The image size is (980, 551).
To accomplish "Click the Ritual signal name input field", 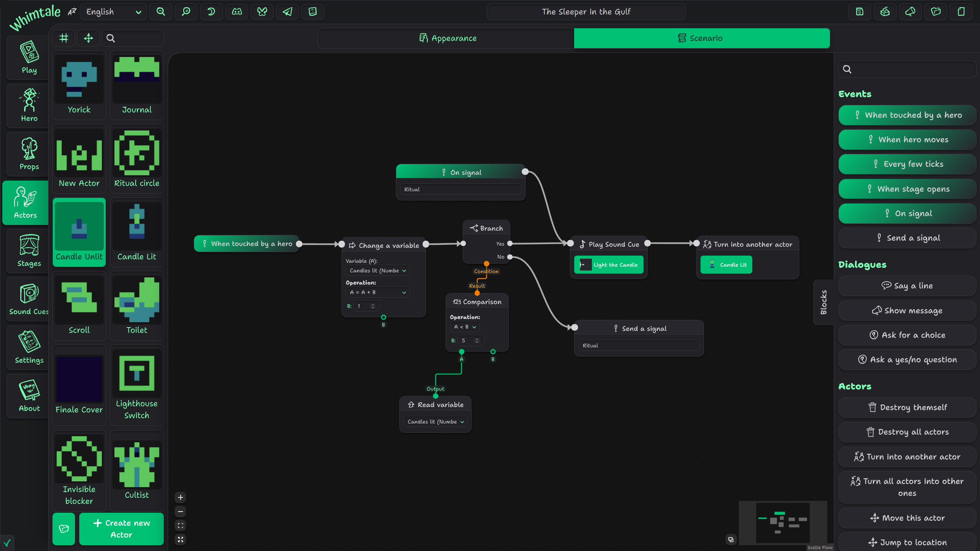I will click(x=461, y=189).
